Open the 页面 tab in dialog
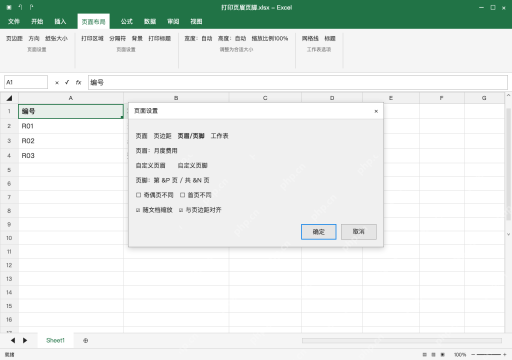The height and width of the screenshot is (360, 512). pyautogui.click(x=141, y=136)
